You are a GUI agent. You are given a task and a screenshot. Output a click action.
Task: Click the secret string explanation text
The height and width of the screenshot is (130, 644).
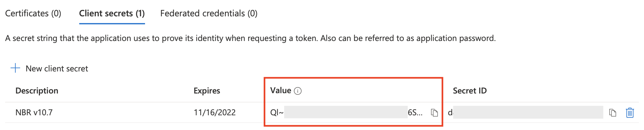[x=250, y=38]
